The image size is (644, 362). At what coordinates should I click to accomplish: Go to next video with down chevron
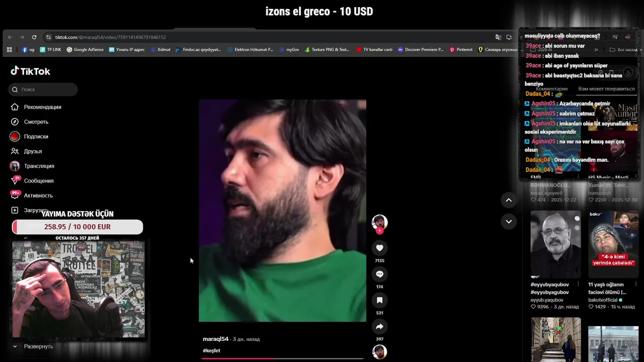click(509, 221)
